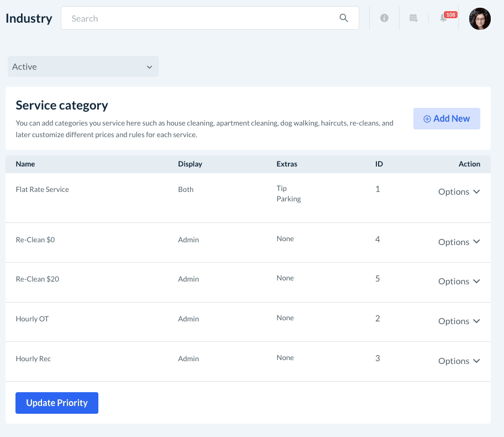Click the info icon in header
The width and height of the screenshot is (504, 437).
(x=384, y=18)
